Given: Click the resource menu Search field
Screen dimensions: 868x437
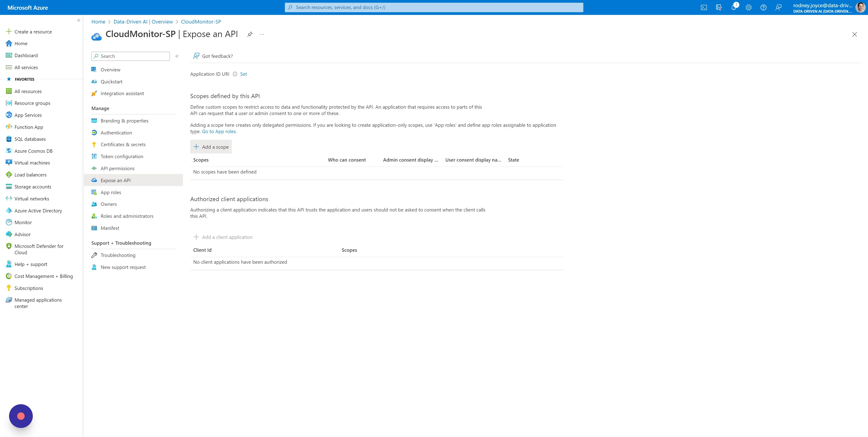Looking at the screenshot, I should [x=130, y=56].
